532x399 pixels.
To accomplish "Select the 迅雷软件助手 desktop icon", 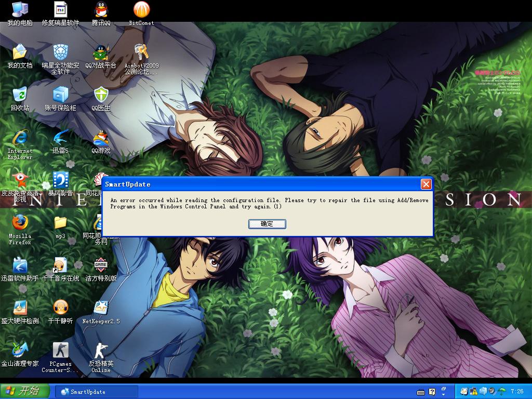I will (20, 270).
